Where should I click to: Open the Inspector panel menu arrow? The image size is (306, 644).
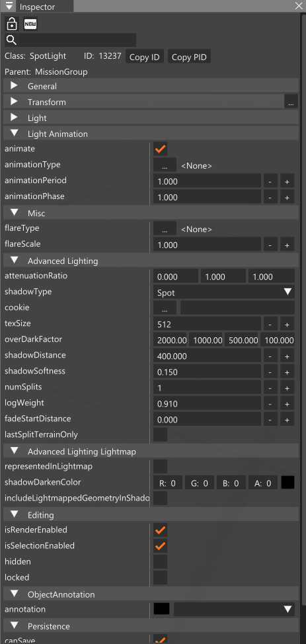point(9,6)
